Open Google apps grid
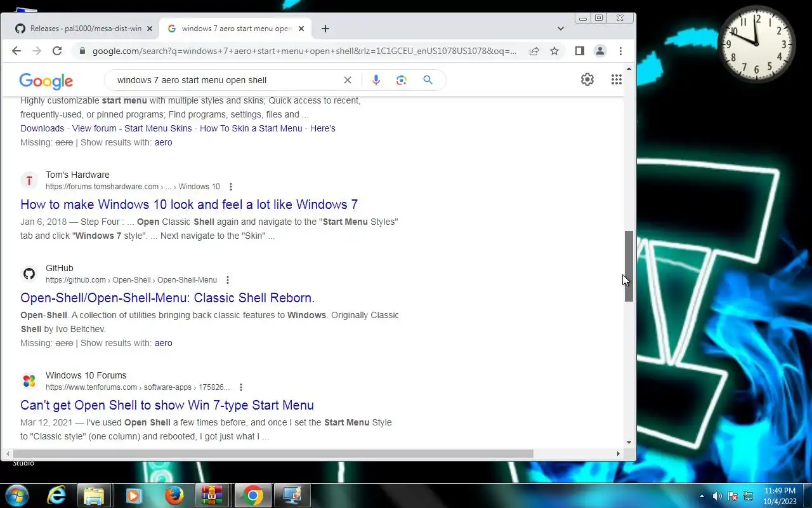Screen dimensions: 812x508 coord(616,79)
